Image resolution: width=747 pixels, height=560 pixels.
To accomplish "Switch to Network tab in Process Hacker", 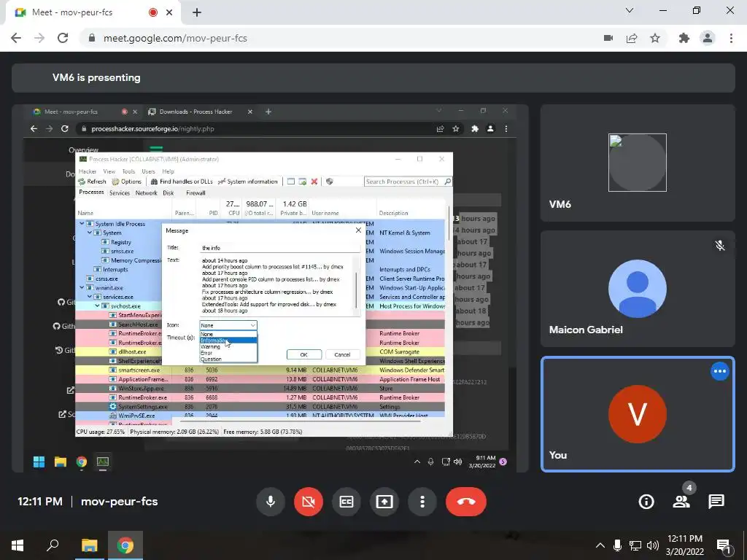I will [x=146, y=192].
